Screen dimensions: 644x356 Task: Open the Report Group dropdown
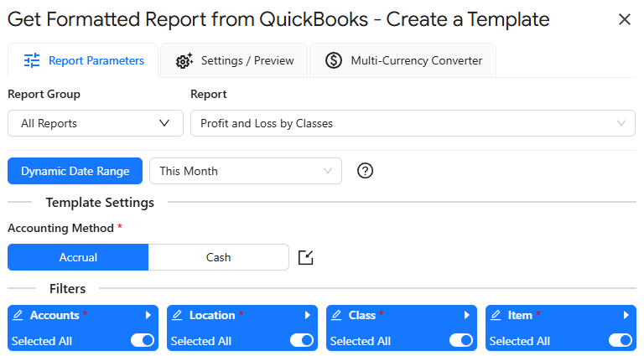[x=96, y=123]
